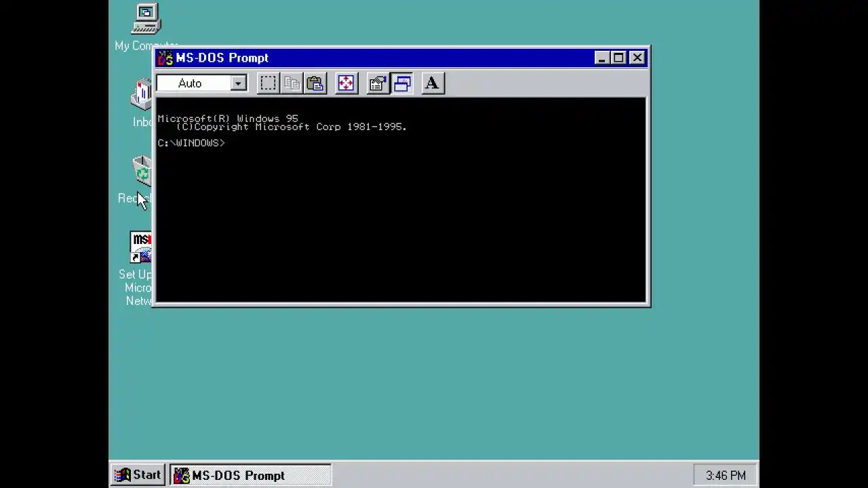This screenshot has height=488, width=868.
Task: Click the Microsoft(R) Windows 95 text line
Action: tap(228, 119)
